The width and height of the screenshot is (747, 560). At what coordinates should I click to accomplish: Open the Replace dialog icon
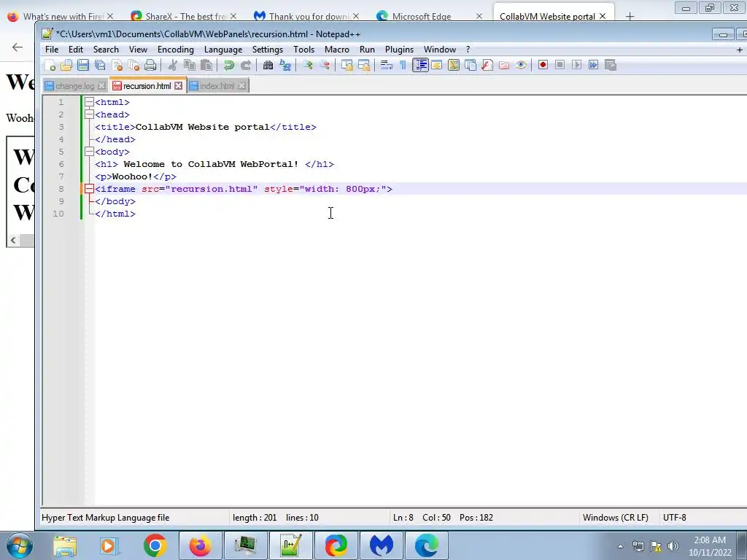285,65
